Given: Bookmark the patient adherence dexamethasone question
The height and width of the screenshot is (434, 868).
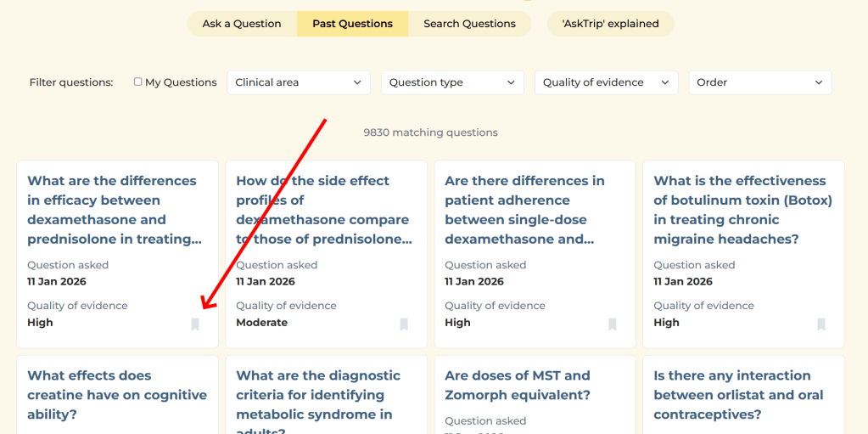Looking at the screenshot, I should click(613, 324).
